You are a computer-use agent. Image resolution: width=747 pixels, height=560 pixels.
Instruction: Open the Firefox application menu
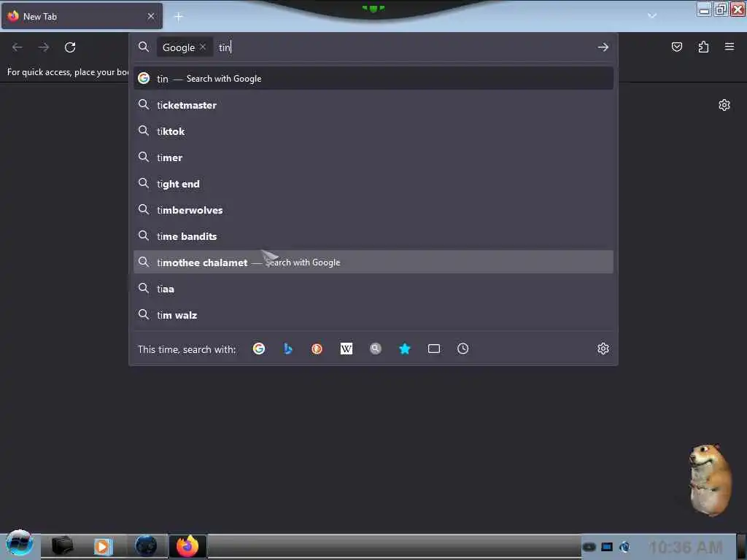click(729, 47)
